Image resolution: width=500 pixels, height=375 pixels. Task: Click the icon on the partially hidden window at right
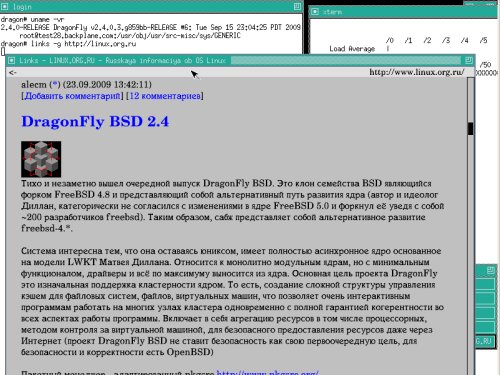(491, 270)
